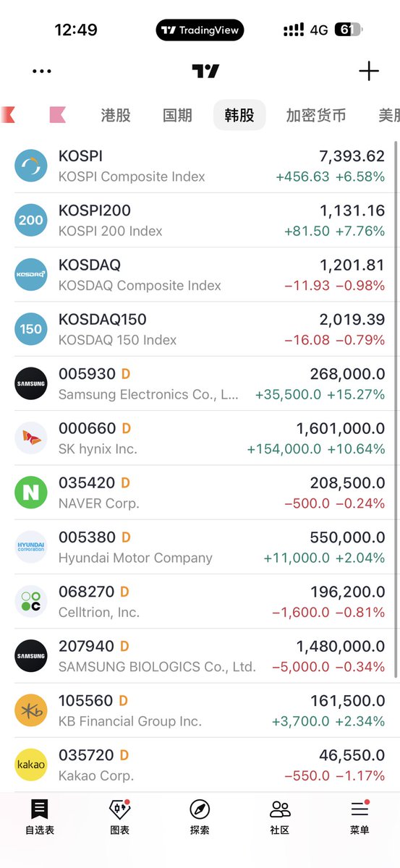
Task: Switch to the 加密货币 tab
Action: (x=316, y=115)
